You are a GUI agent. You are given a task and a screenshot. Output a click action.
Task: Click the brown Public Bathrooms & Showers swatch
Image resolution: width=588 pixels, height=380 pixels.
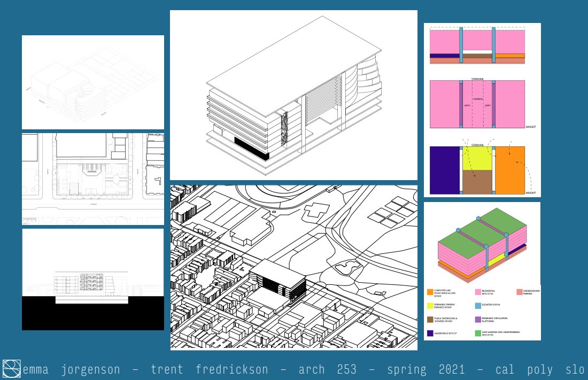[430, 320]
